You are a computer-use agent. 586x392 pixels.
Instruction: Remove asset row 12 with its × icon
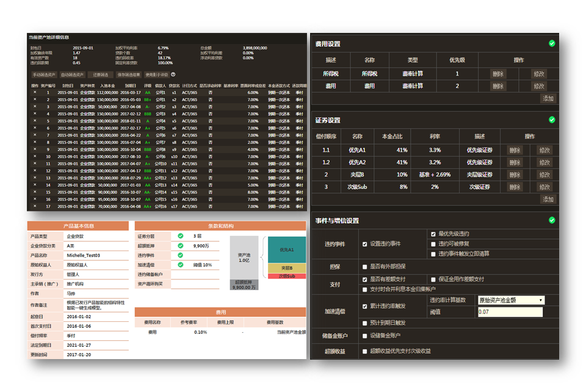35,170
